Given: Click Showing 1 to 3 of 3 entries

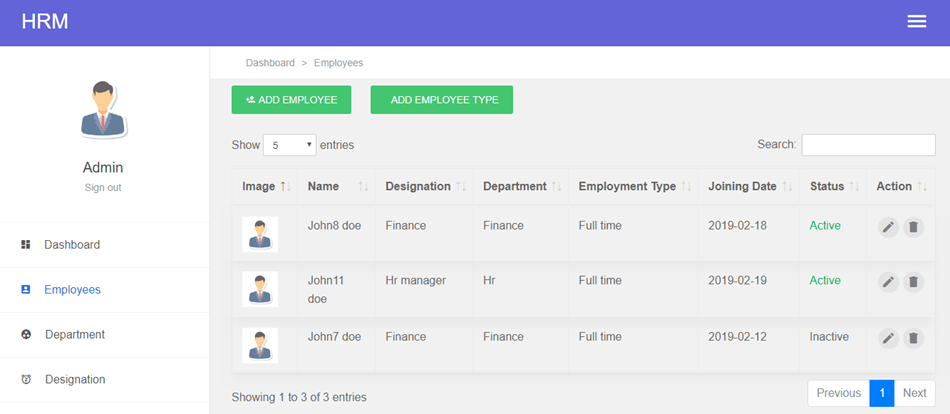Looking at the screenshot, I should (299, 398).
